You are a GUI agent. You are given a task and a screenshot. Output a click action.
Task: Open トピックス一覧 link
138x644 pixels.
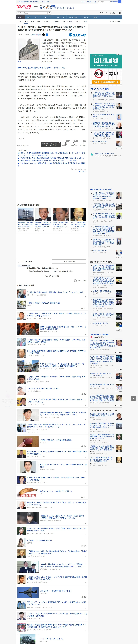pyautogui.click(x=115, y=21)
